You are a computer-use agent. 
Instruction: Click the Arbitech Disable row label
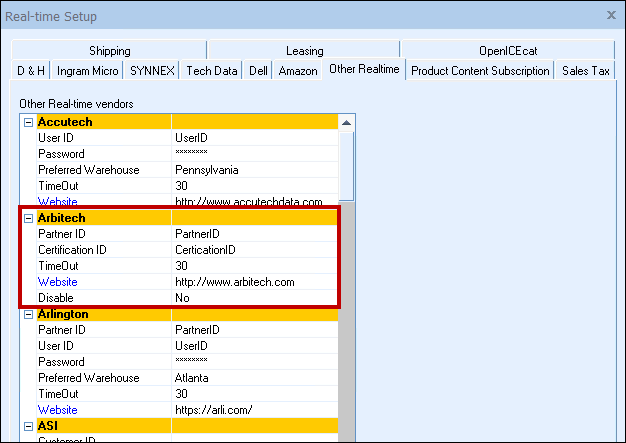pos(56,298)
